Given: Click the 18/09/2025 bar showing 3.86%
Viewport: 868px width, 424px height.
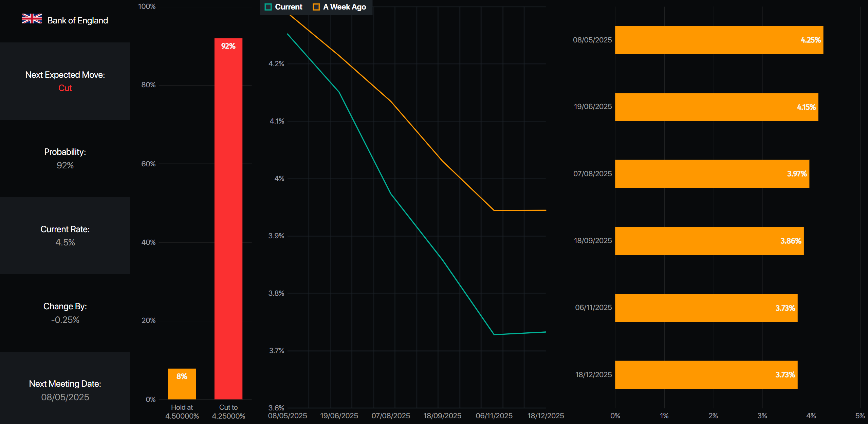Looking at the screenshot, I should tap(709, 241).
